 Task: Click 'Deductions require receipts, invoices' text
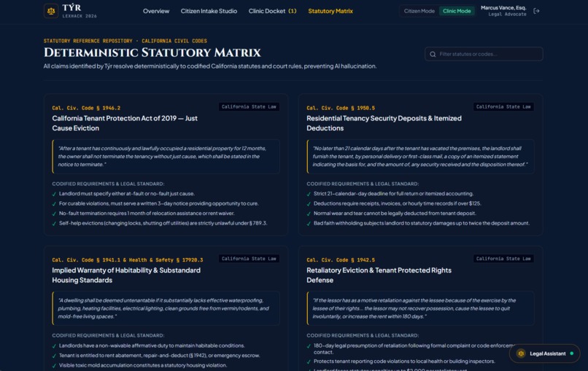click(x=397, y=203)
